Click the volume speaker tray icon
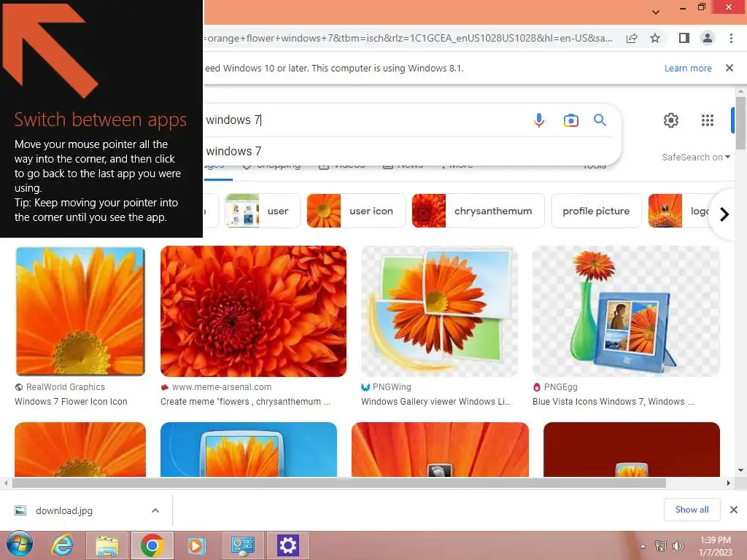The width and height of the screenshot is (747, 560). coord(678,546)
